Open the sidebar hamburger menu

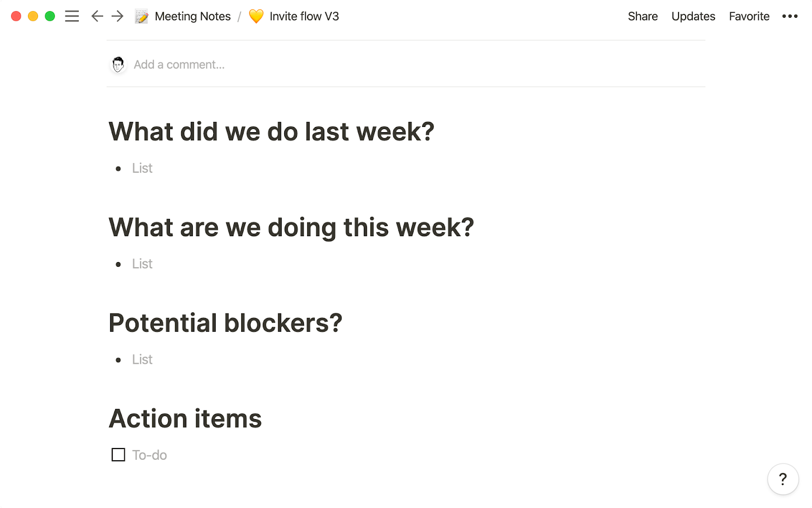pyautogui.click(x=72, y=16)
